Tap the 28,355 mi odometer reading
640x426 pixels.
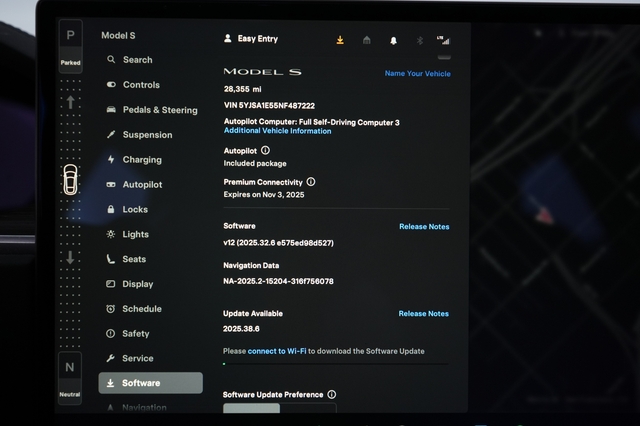pyautogui.click(x=242, y=89)
